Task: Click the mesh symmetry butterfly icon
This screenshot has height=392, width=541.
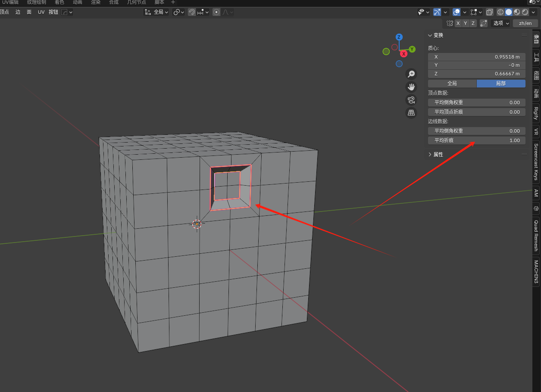Action: point(450,23)
